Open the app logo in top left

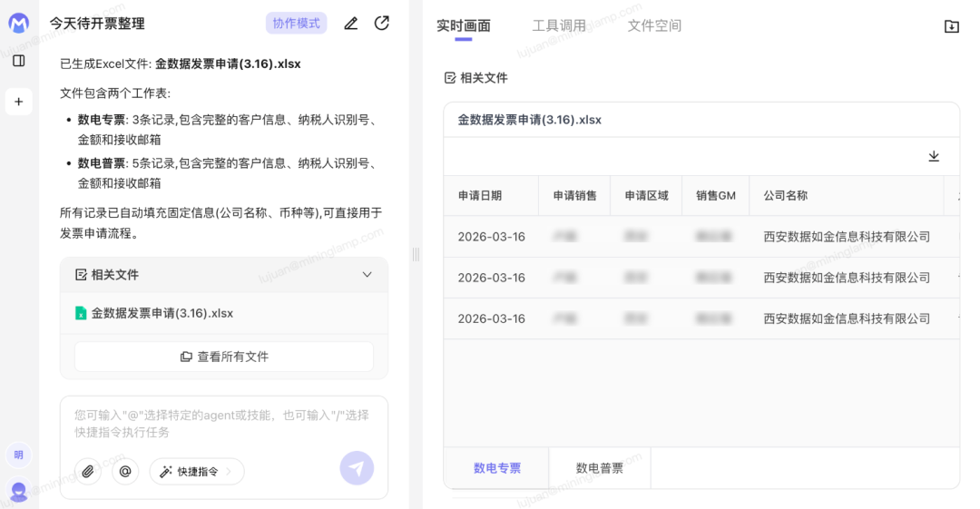tap(18, 23)
